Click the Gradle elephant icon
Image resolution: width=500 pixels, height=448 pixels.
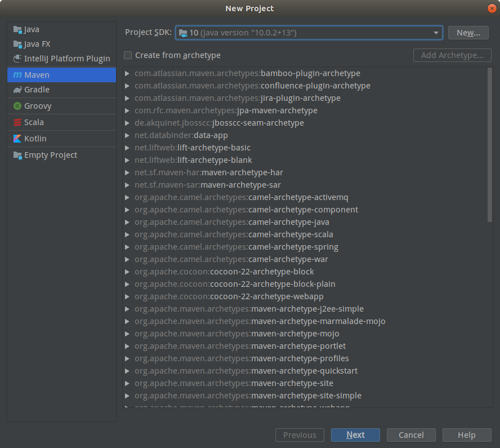pyautogui.click(x=17, y=90)
